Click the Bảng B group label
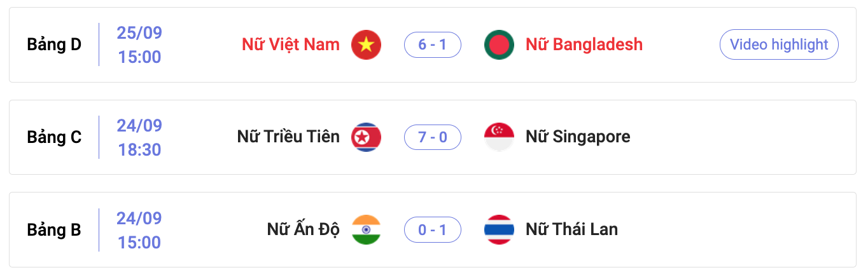This screenshot has height=277, width=868. coord(54,231)
